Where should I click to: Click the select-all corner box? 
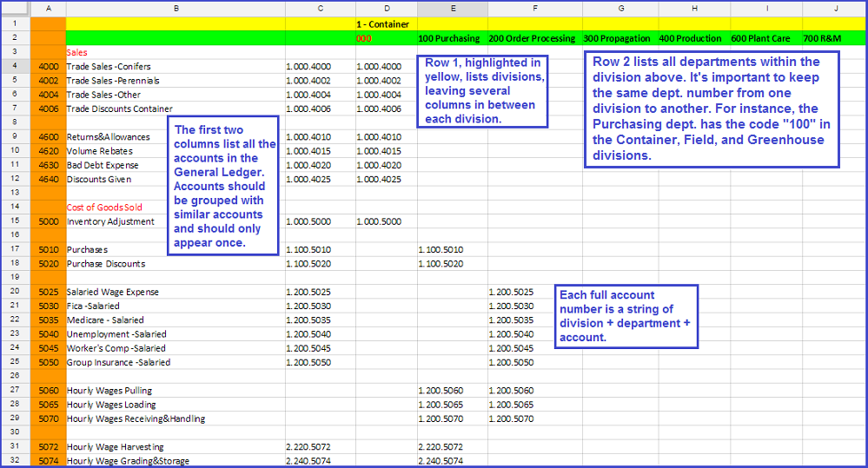tap(15, 9)
